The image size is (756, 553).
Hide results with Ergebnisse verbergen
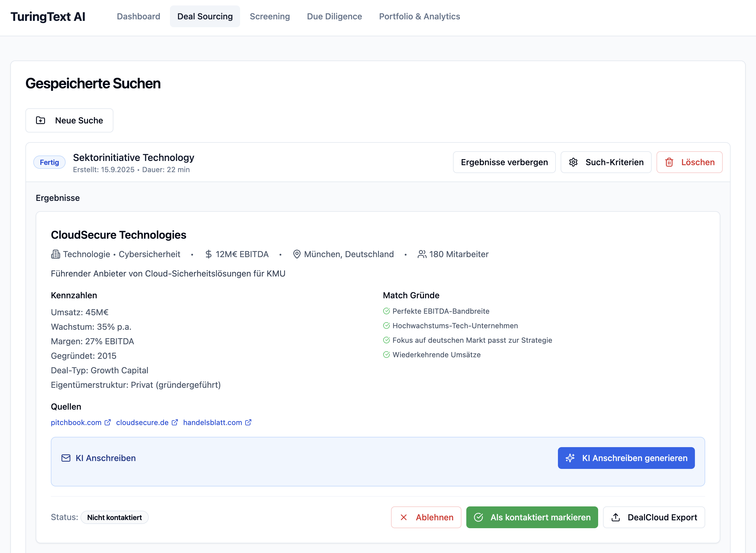point(504,162)
